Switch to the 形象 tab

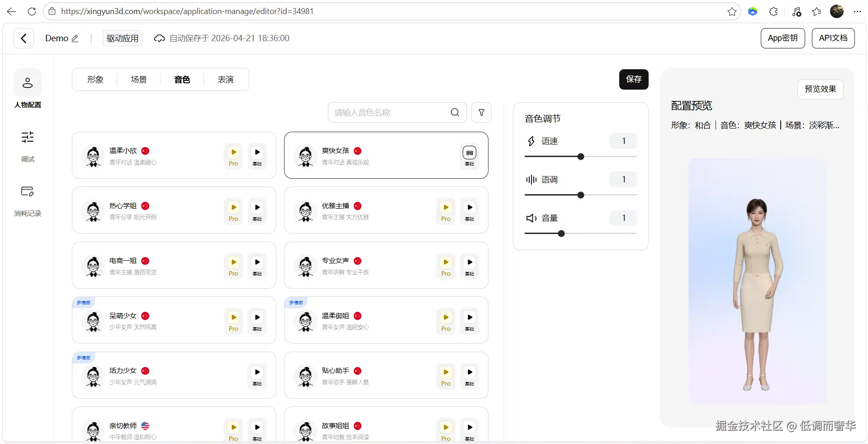point(95,80)
